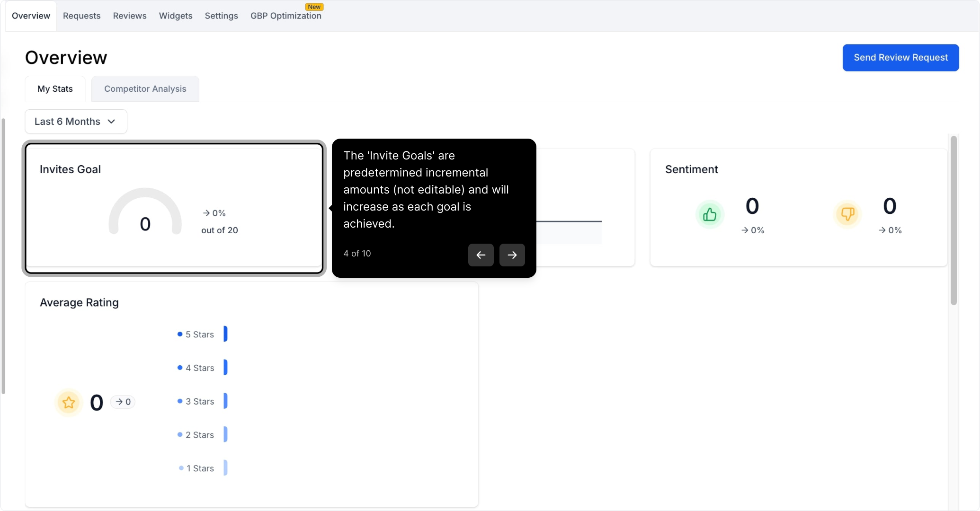Click the right-side vertical scrollbar
This screenshot has height=511, width=980.
click(954, 220)
